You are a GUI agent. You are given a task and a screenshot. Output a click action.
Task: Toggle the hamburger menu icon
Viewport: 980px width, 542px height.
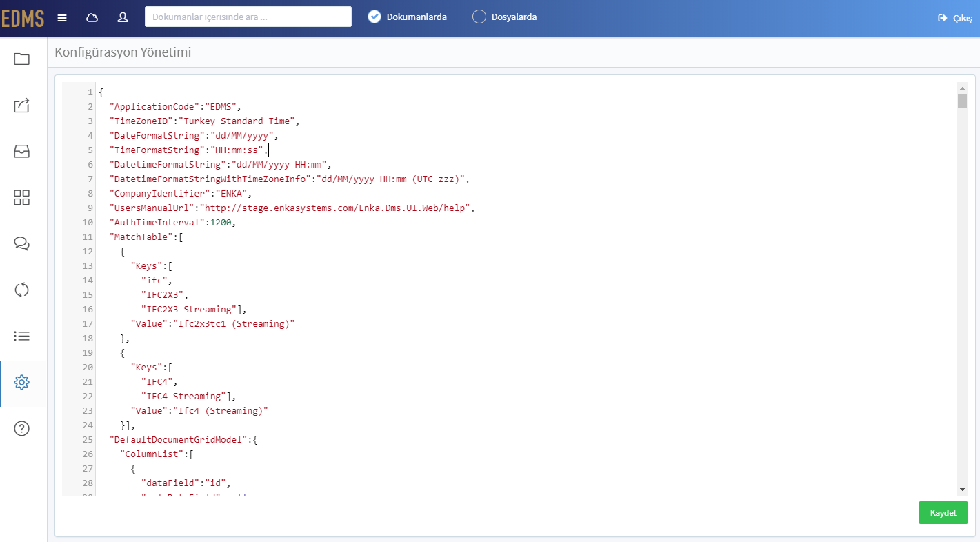tap(62, 18)
